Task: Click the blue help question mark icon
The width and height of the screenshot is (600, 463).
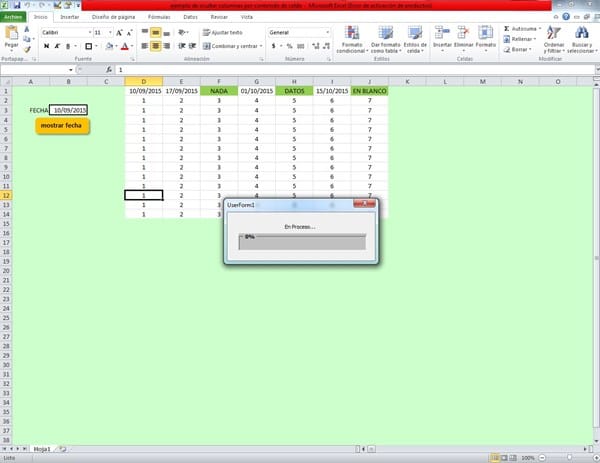Action: tap(566, 16)
